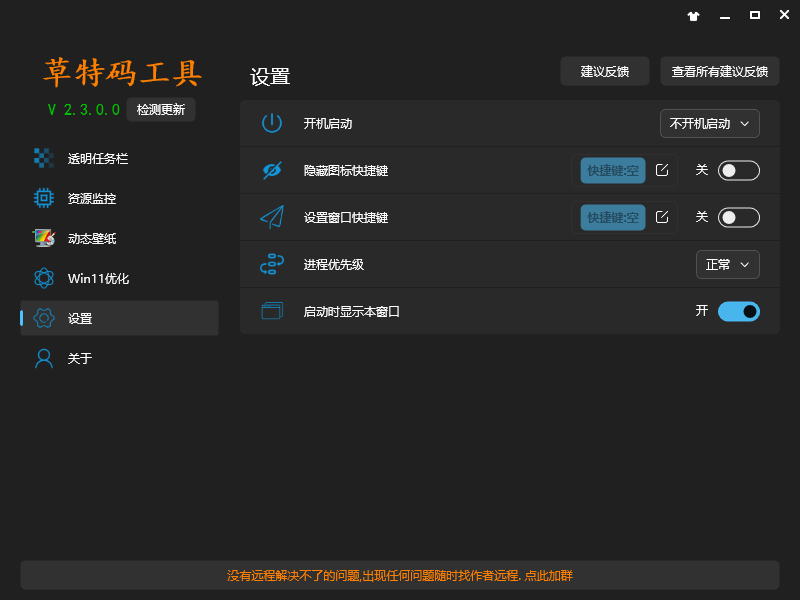Click the 资源监控 chip icon

(44, 198)
